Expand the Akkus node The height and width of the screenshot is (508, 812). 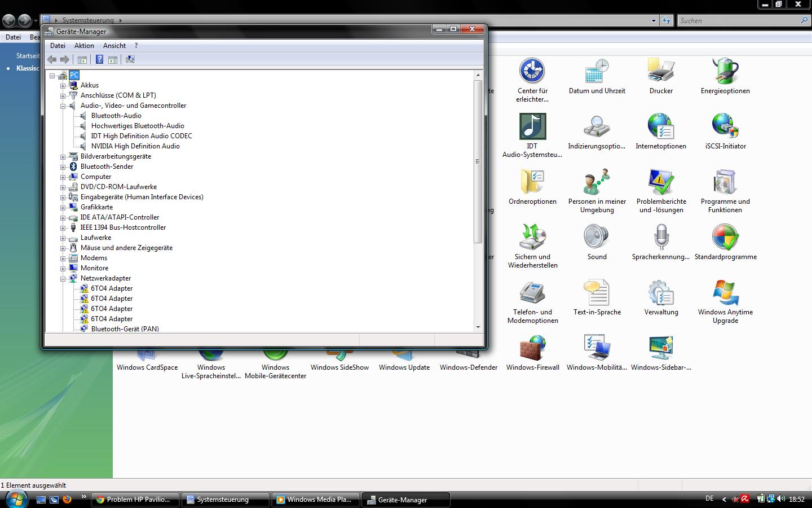pyautogui.click(x=63, y=85)
